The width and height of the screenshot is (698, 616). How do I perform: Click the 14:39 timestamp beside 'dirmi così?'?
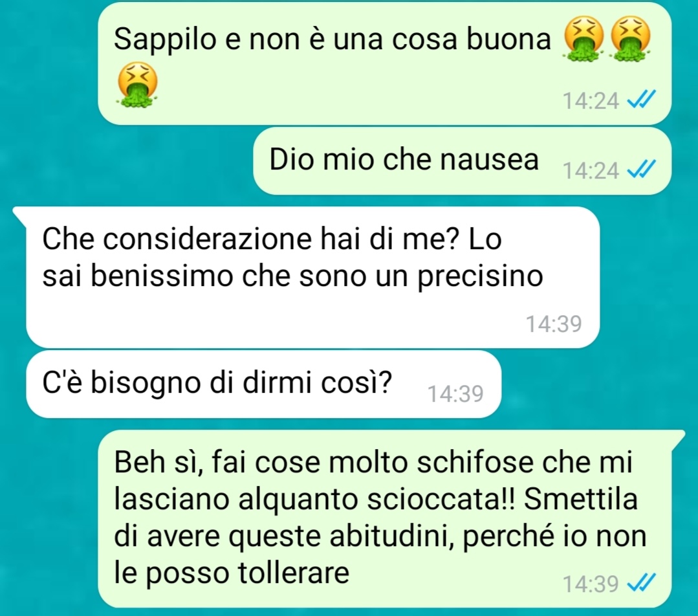tap(455, 394)
